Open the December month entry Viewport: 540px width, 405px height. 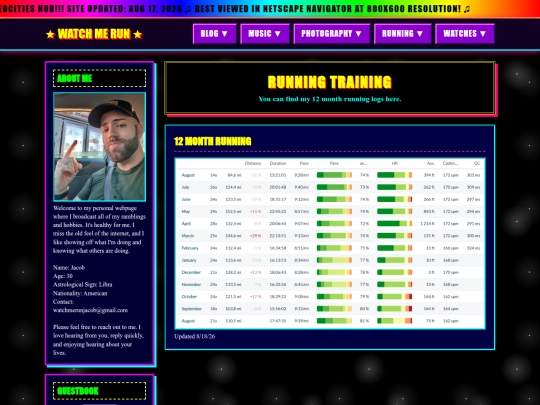click(191, 272)
